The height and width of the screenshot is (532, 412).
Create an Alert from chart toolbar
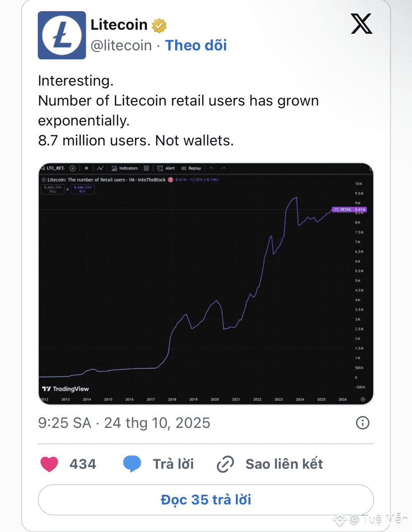166,168
